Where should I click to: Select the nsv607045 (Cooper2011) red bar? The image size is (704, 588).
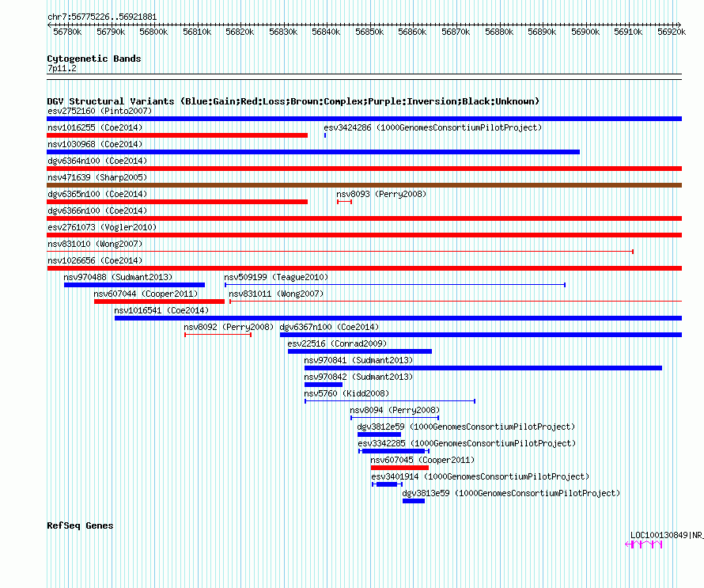tap(399, 468)
